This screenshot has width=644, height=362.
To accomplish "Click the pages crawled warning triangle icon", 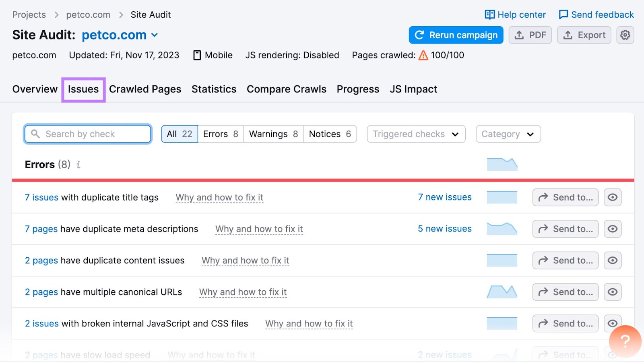I will [423, 55].
